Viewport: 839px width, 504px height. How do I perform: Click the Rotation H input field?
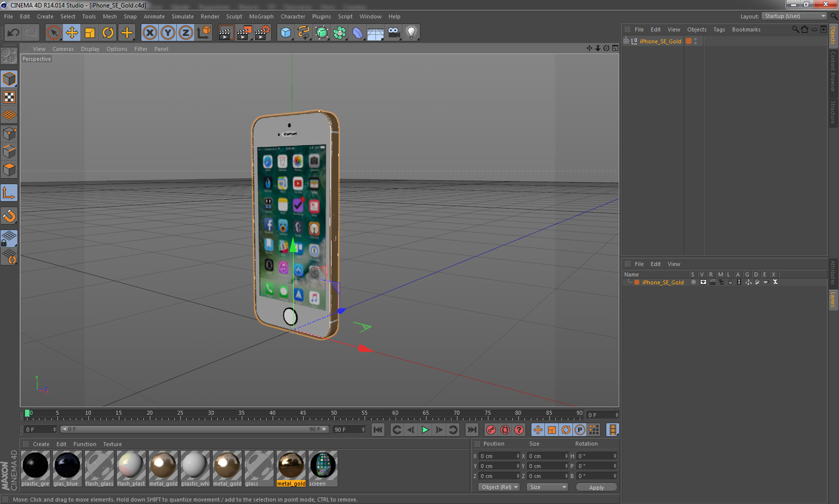(597, 456)
